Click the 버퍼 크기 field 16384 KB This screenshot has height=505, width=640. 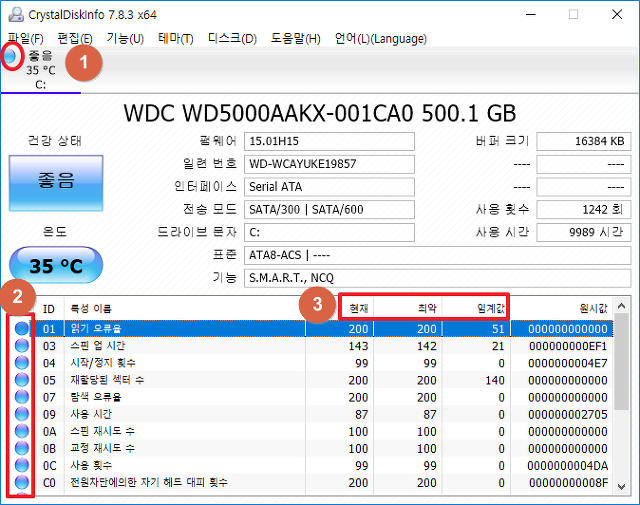point(584,141)
